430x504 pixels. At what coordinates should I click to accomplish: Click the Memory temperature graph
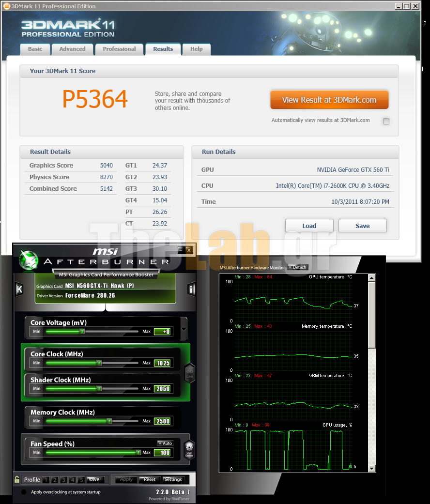pyautogui.click(x=294, y=351)
